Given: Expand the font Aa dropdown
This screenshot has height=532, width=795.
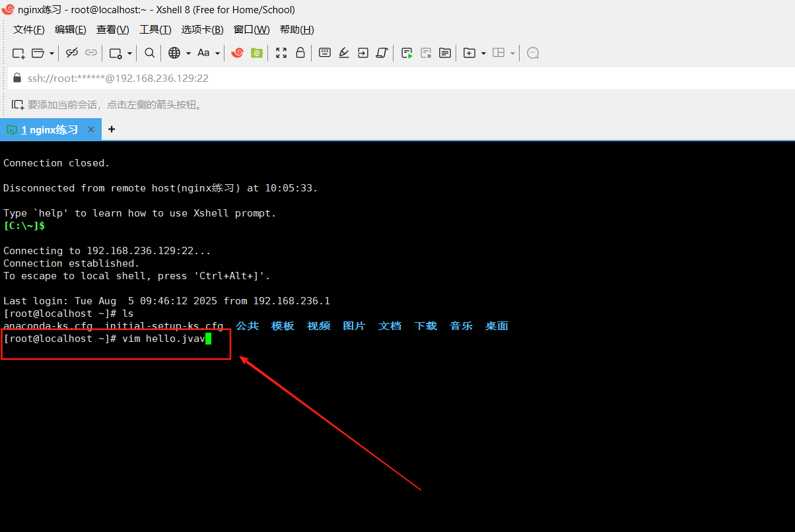Looking at the screenshot, I should coord(216,53).
